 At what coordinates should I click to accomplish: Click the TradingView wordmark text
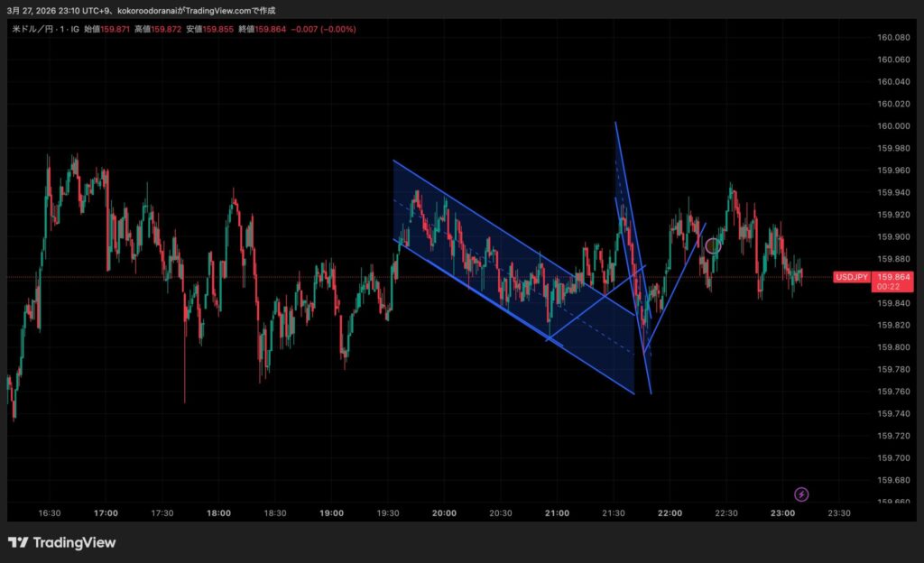click(74, 542)
